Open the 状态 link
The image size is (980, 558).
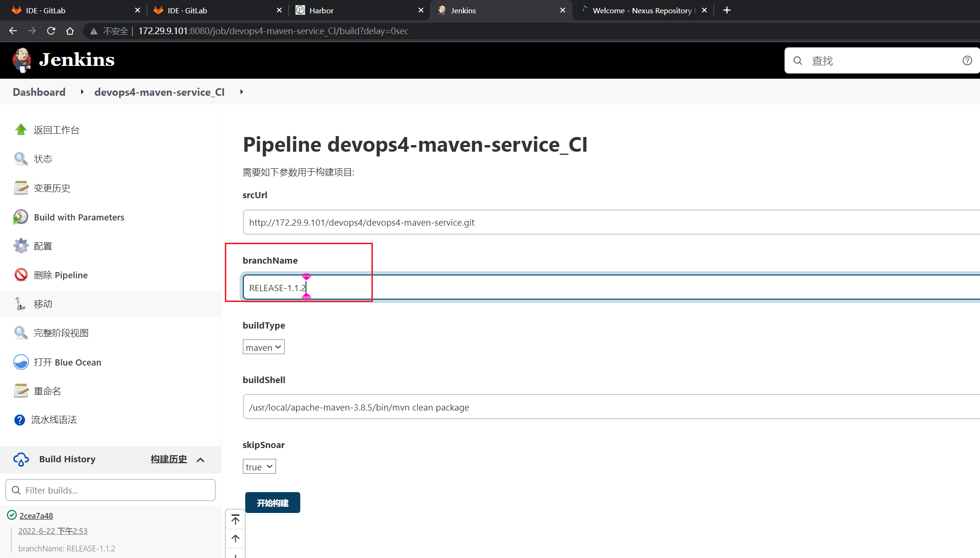(43, 159)
